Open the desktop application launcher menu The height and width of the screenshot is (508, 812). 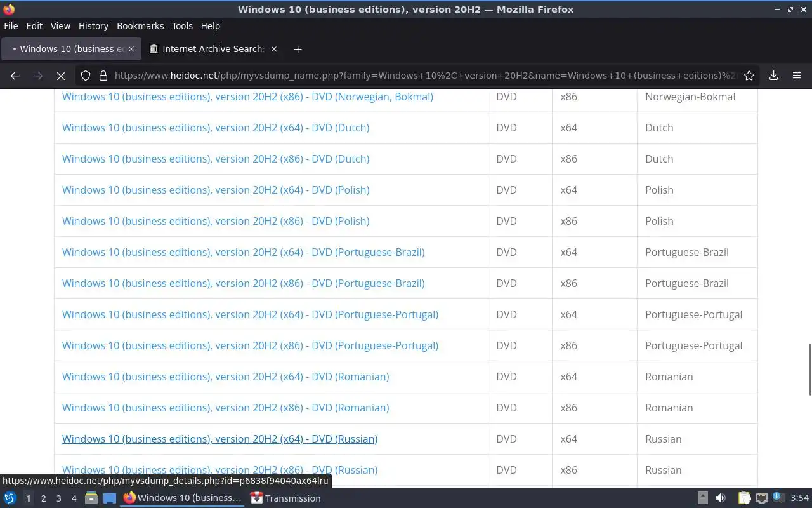coord(10,498)
